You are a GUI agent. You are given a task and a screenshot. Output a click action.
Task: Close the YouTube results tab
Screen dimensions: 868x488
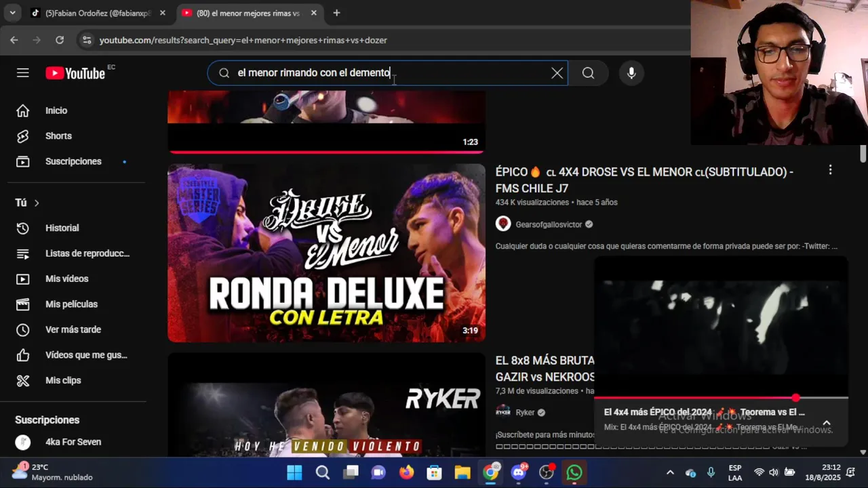coord(313,13)
